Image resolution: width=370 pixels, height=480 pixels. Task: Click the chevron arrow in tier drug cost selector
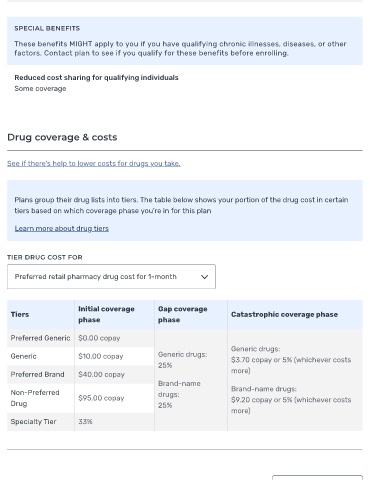[204, 277]
